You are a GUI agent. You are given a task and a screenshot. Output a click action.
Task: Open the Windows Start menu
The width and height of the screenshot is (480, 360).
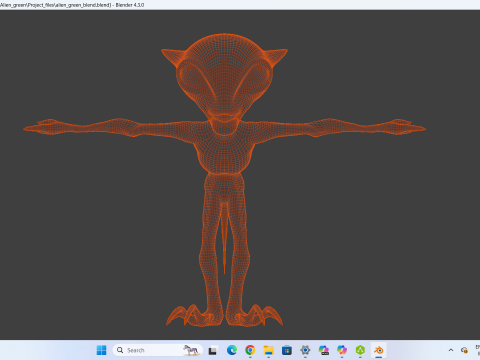coord(101,350)
